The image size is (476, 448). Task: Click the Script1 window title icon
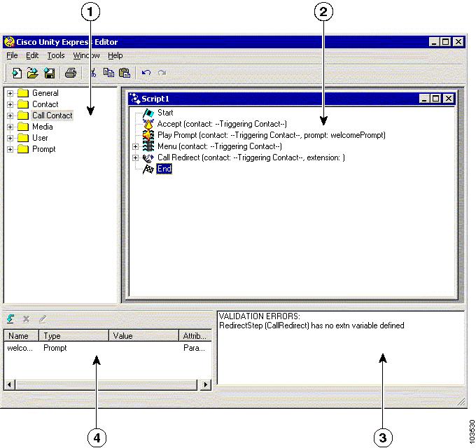pyautogui.click(x=134, y=99)
